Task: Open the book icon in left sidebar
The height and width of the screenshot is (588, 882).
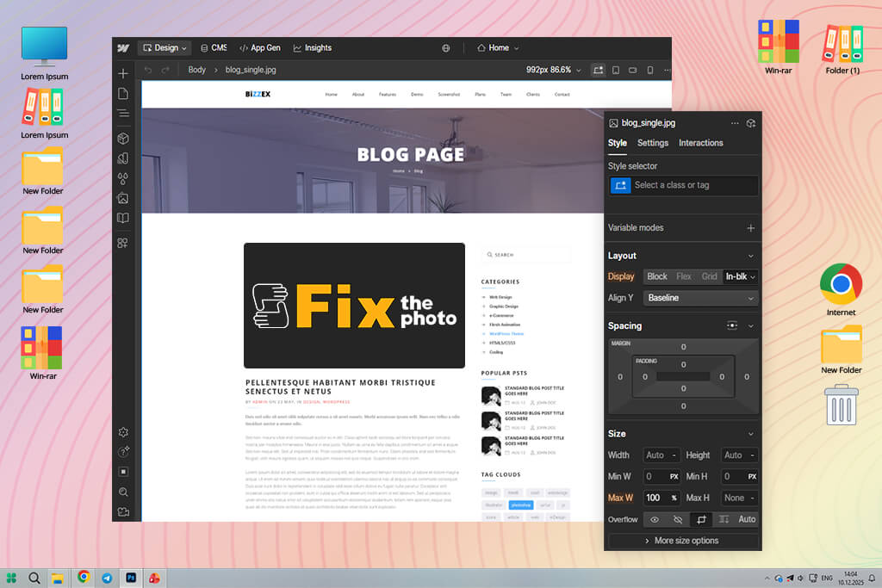Action: 123,218
